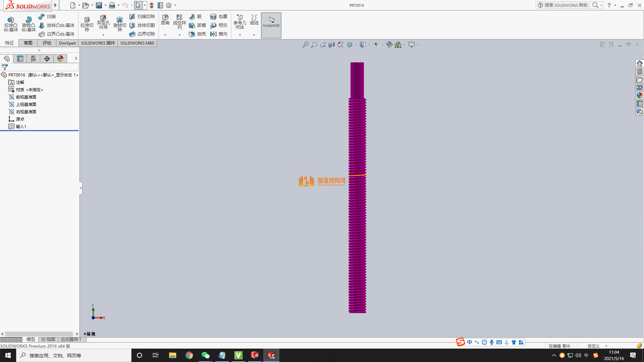Expand the Curves (曲线) dropdown arrow

point(254,35)
